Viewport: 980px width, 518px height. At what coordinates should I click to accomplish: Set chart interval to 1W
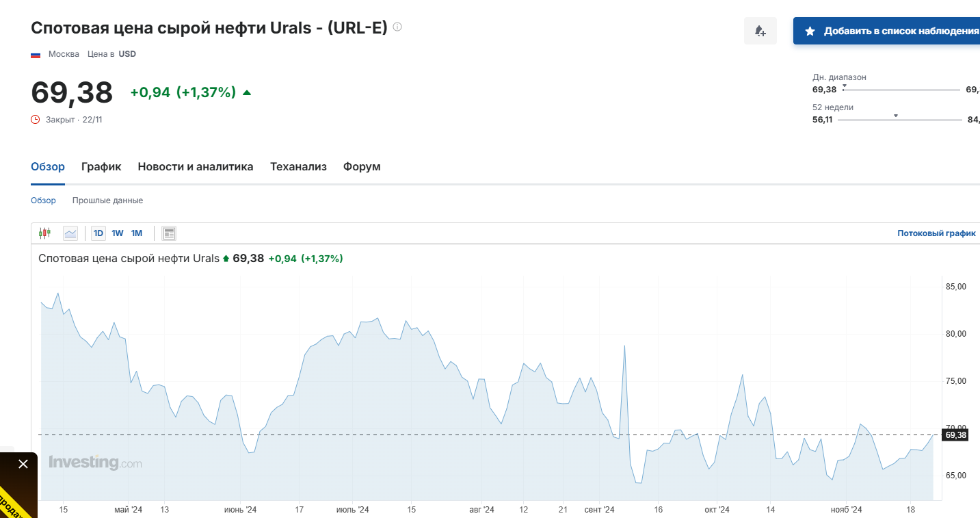[x=118, y=233]
